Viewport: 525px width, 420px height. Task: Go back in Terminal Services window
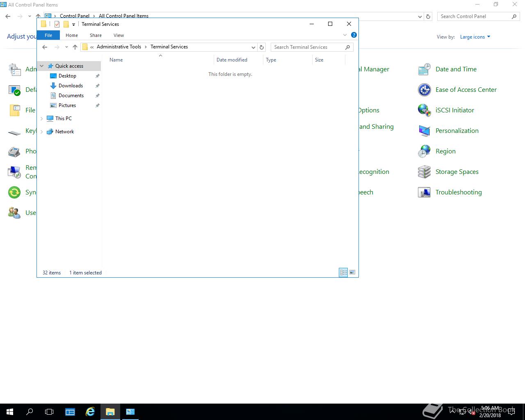point(45,47)
